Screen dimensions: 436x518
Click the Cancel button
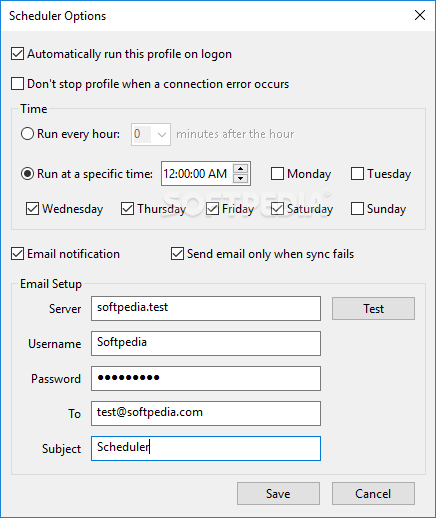[x=373, y=494]
